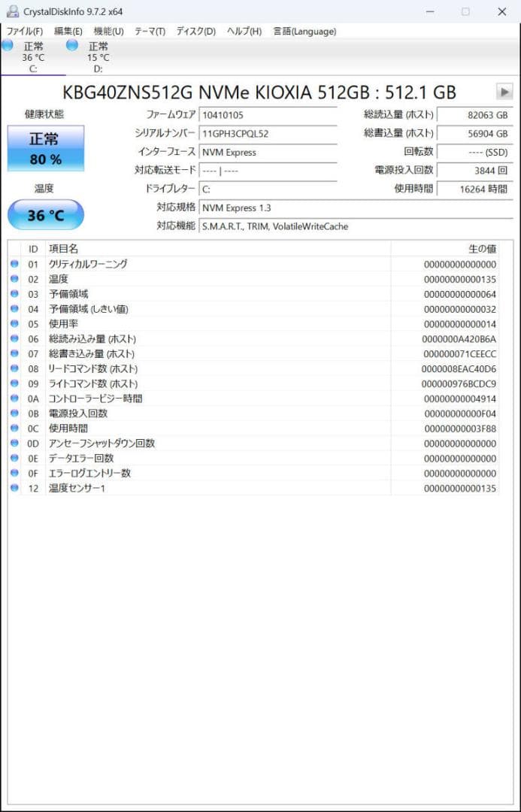Click status orb for ID 0F エラーログエントリー数

tap(14, 474)
